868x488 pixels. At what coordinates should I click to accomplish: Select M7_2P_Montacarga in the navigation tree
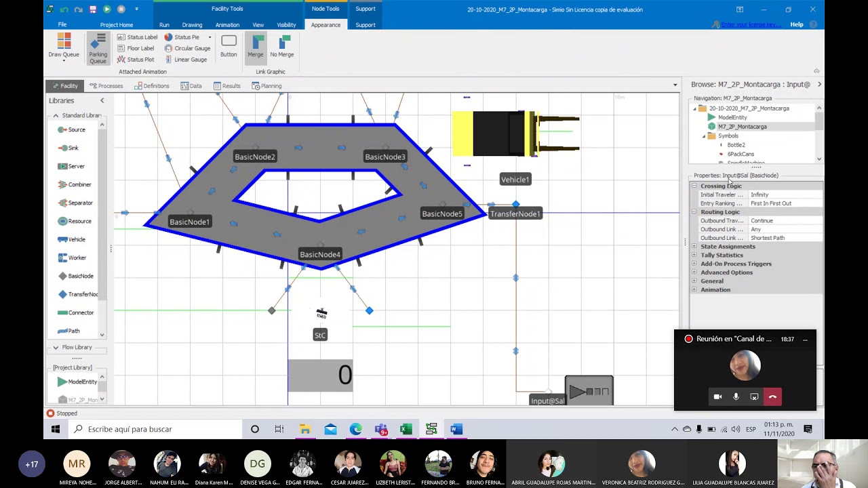(x=742, y=127)
